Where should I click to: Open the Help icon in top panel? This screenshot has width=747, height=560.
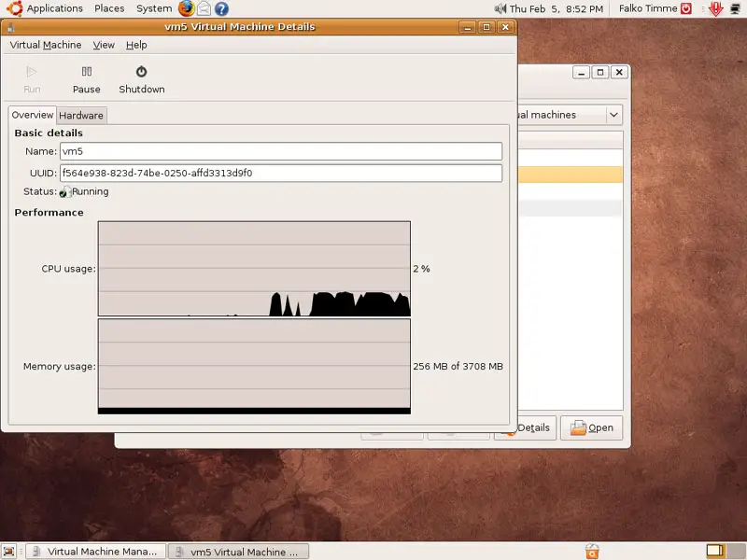[221, 8]
